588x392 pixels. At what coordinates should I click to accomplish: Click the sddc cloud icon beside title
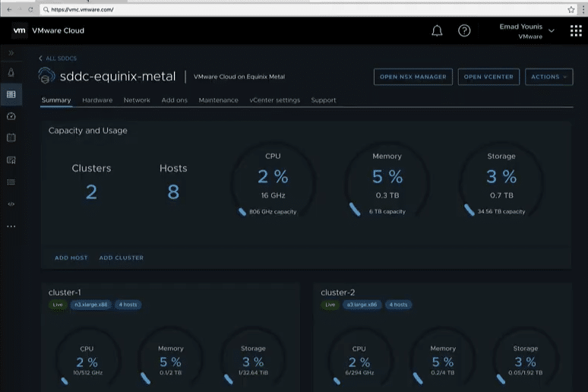(46, 76)
